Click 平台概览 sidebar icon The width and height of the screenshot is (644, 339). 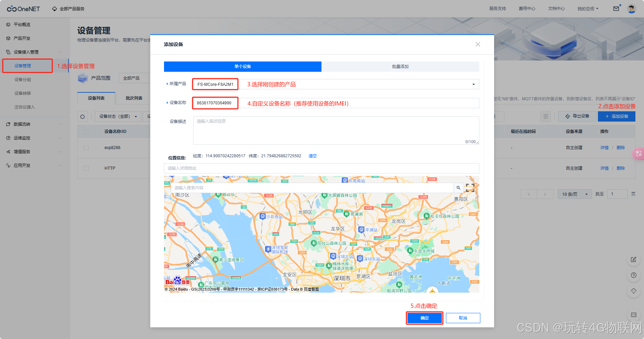click(x=8, y=25)
